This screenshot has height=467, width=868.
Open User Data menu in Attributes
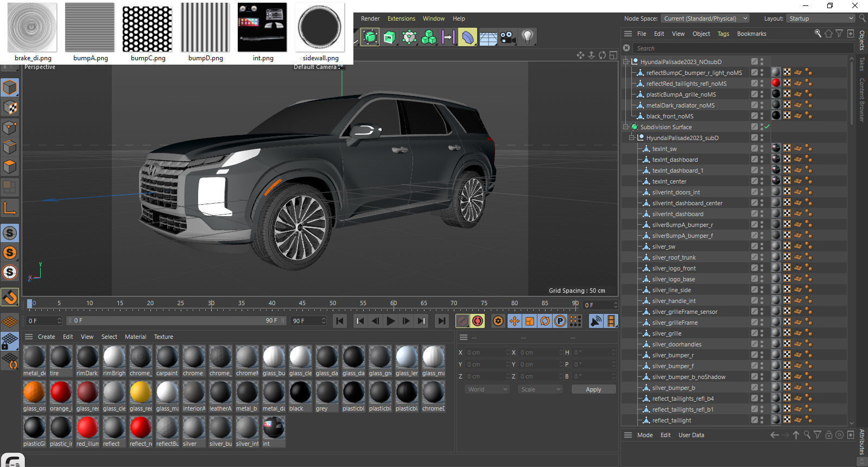click(x=691, y=435)
